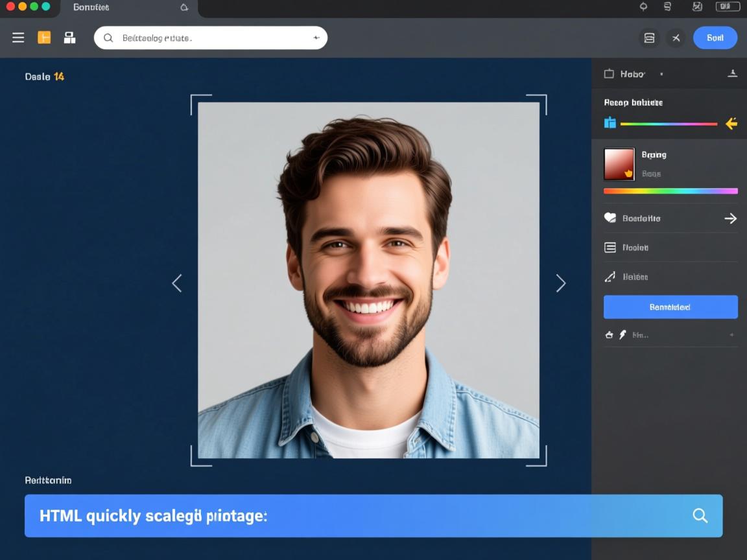
Task: Select the list-icon row in right panel
Action: pyautogui.click(x=670, y=248)
